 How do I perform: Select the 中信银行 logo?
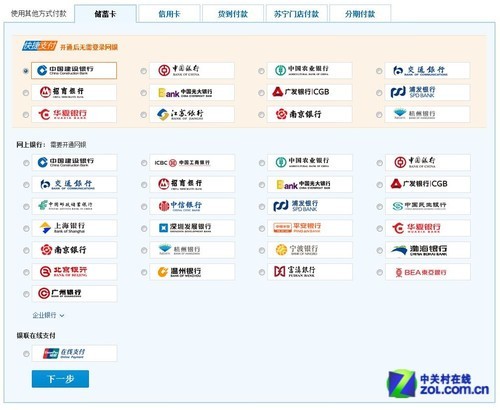pyautogui.click(x=192, y=206)
